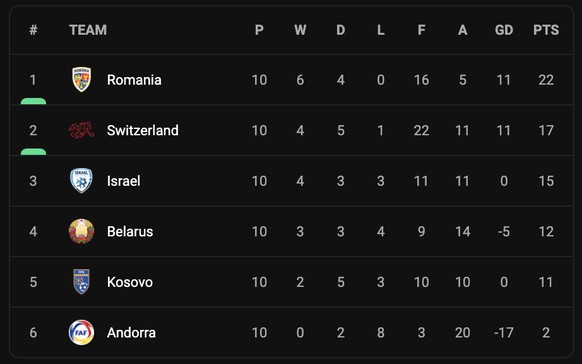The height and width of the screenshot is (364, 582).
Task: Click the Belarus emblem icon
Action: coord(81,231)
